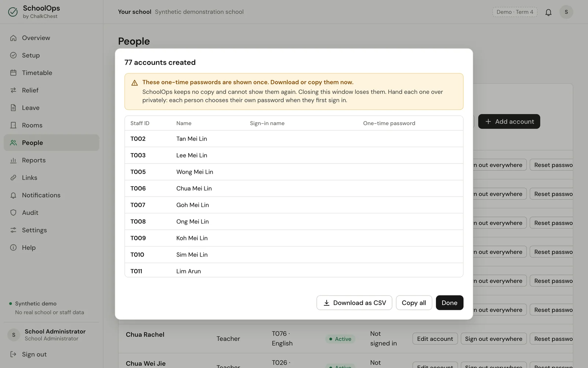
Task: Click the Add account button
Action: pyautogui.click(x=509, y=121)
